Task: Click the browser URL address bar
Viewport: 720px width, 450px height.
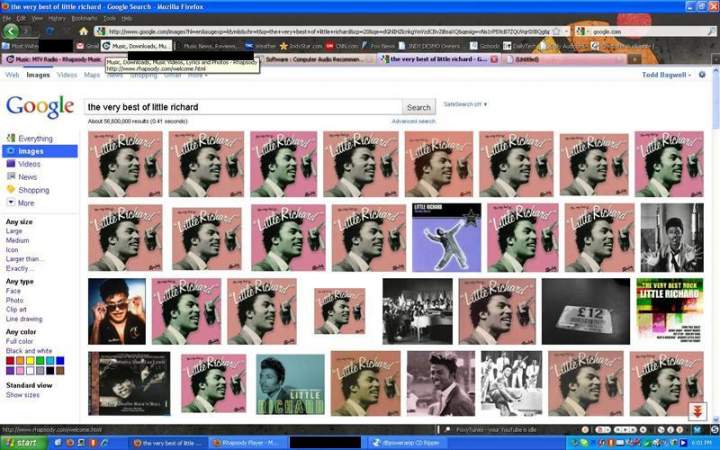Action: (328, 31)
